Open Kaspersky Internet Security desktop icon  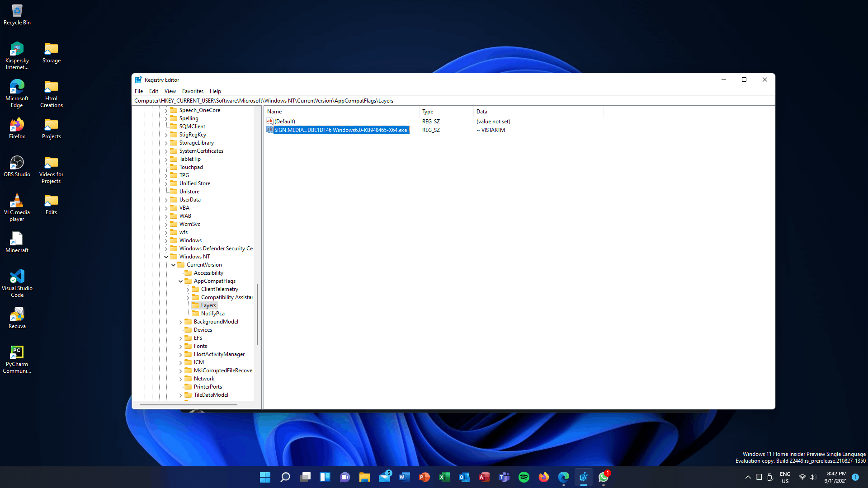17,56
